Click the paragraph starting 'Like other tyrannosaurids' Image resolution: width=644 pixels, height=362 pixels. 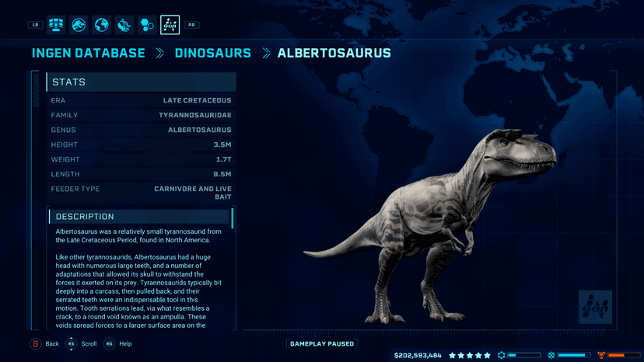coord(138,291)
